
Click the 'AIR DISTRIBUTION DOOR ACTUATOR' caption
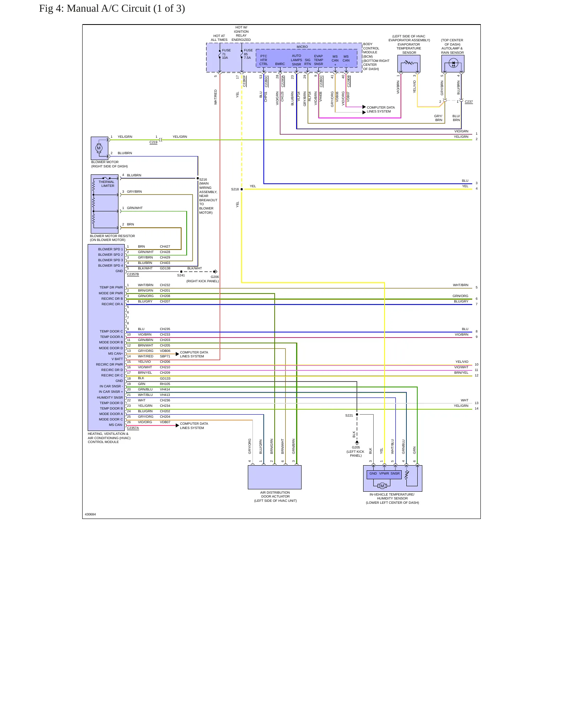[275, 496]
